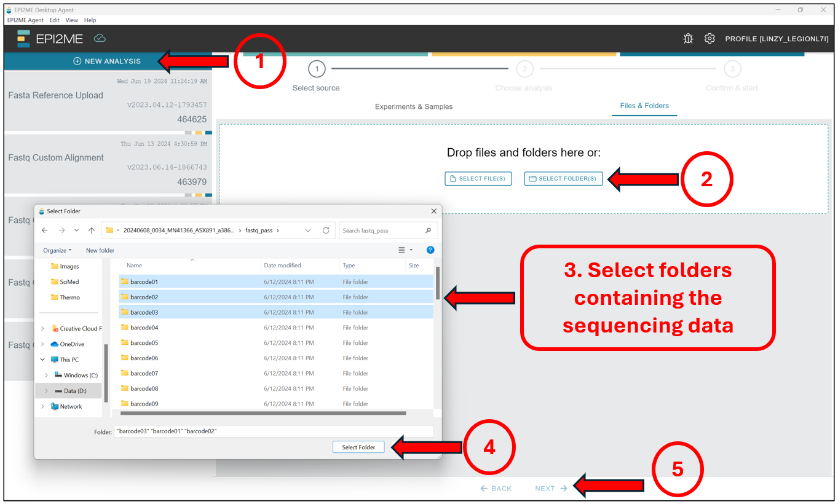The width and height of the screenshot is (838, 504).
Task: Change view layout icon in dialog
Action: tap(402, 250)
